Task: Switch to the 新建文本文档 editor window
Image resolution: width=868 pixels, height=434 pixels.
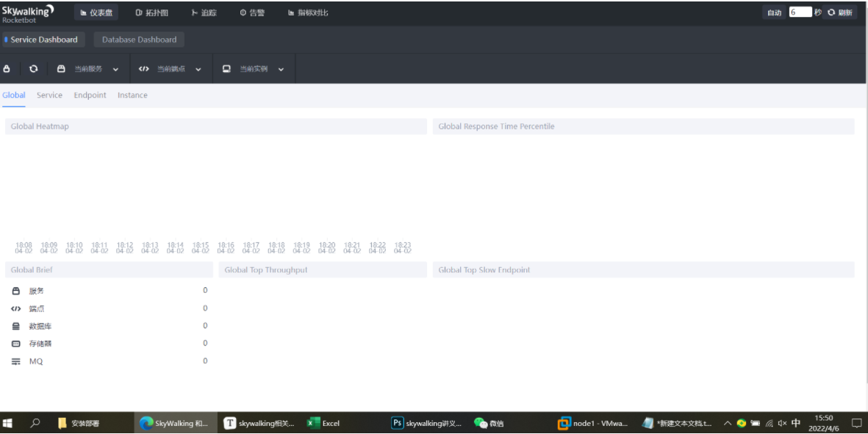Action: click(677, 423)
